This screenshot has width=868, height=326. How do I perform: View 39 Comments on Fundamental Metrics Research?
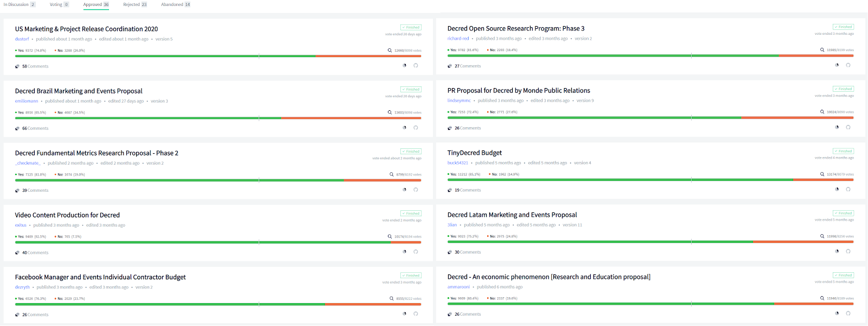pyautogui.click(x=35, y=190)
